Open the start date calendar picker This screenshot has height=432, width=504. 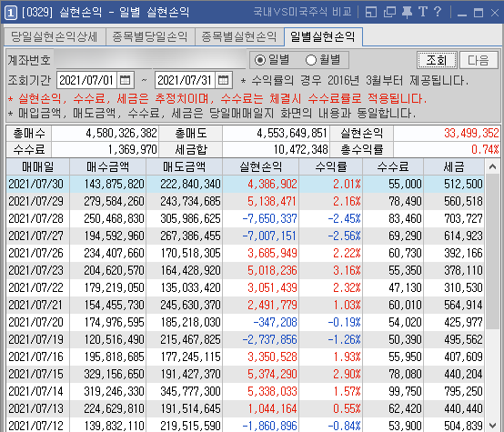coord(125,80)
